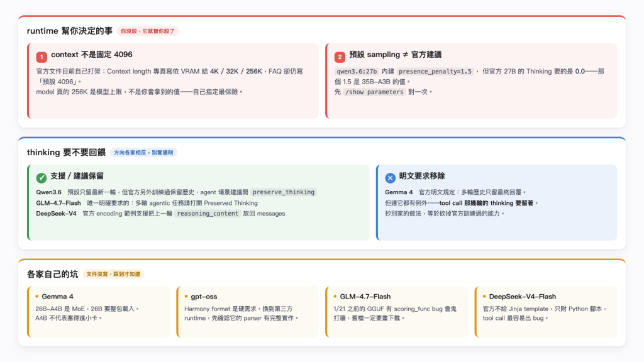The height and width of the screenshot is (362, 644).
Task: Click the text '26B-A4B 是 MoE，26B 要整包載入'
Action: pyautogui.click(x=85, y=309)
